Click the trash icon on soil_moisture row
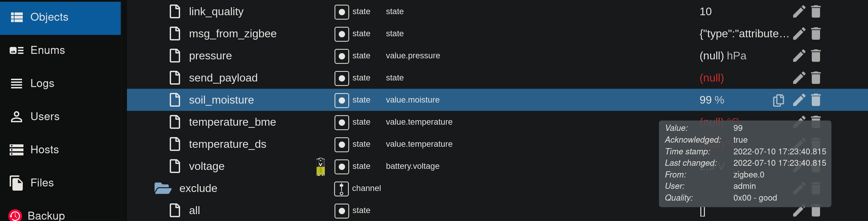 (816, 100)
